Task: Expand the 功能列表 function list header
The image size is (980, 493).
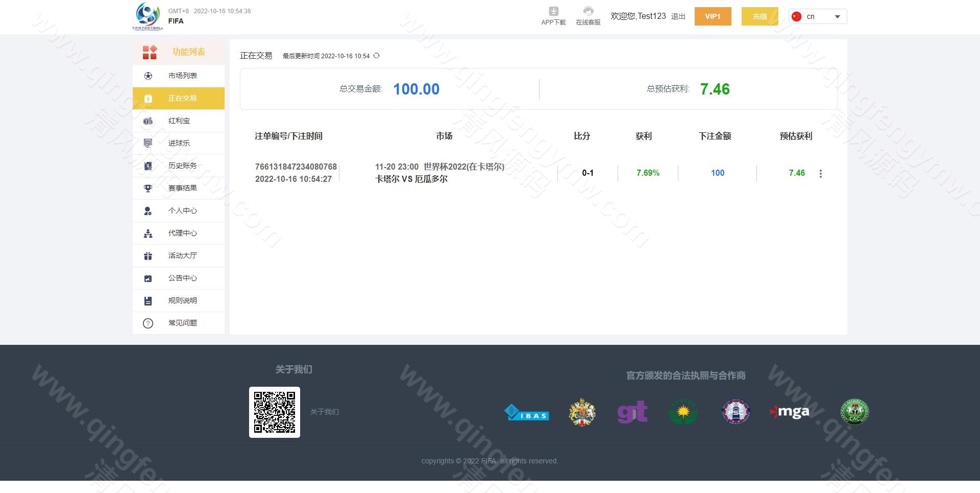Action: (x=178, y=52)
